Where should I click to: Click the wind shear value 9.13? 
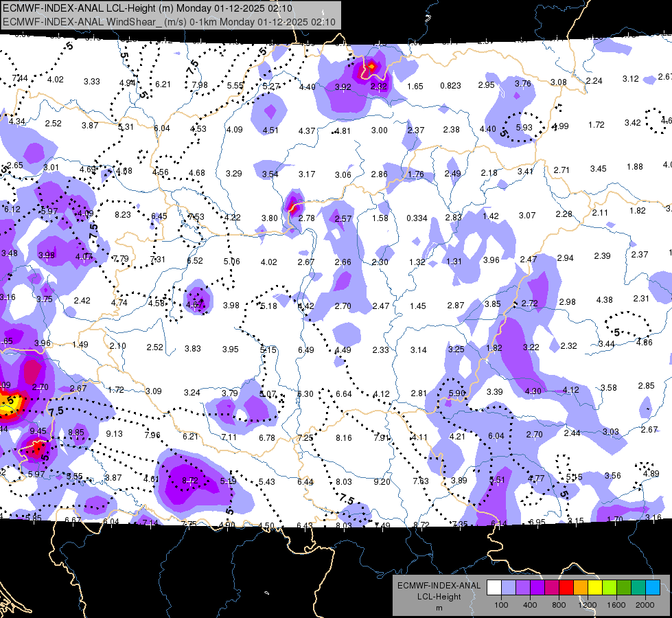(114, 434)
